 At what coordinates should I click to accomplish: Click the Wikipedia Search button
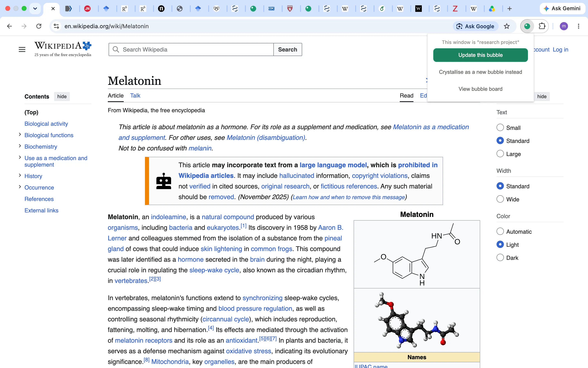[x=288, y=50]
